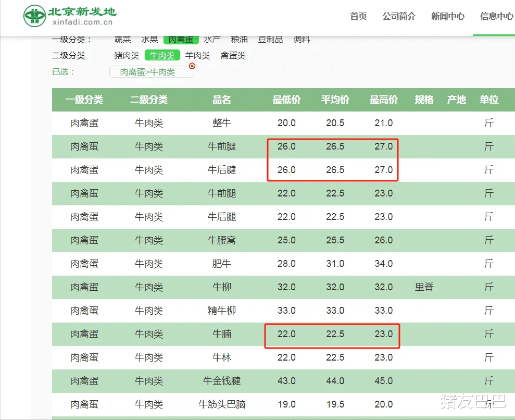Click 牛筋头巴脑 lowest price 19.0
Viewport: 515px width, 420px height.
pos(286,404)
